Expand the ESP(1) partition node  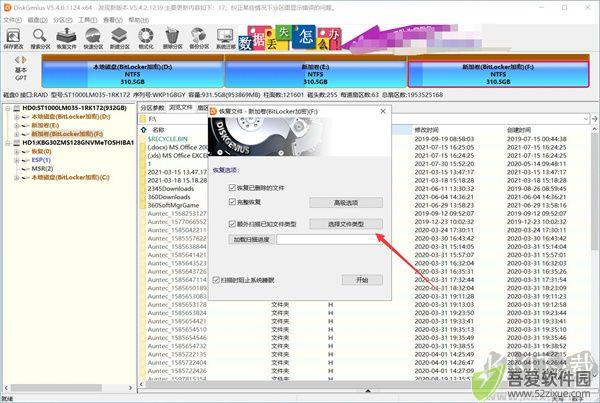(17, 160)
